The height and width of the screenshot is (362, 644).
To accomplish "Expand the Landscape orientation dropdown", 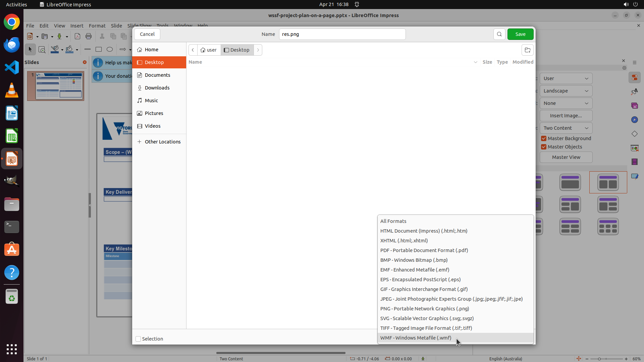I will [566, 91].
